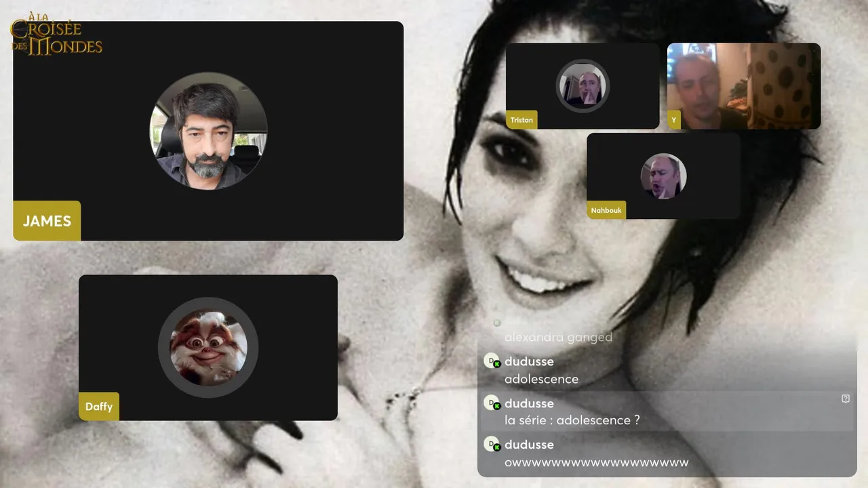Click the Nahbouk name label
868x488 pixels.
pyautogui.click(x=606, y=210)
